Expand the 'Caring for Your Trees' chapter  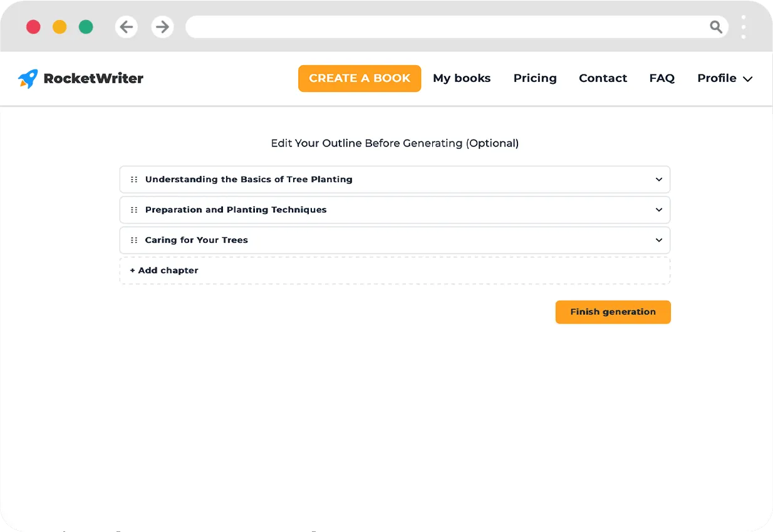point(658,240)
